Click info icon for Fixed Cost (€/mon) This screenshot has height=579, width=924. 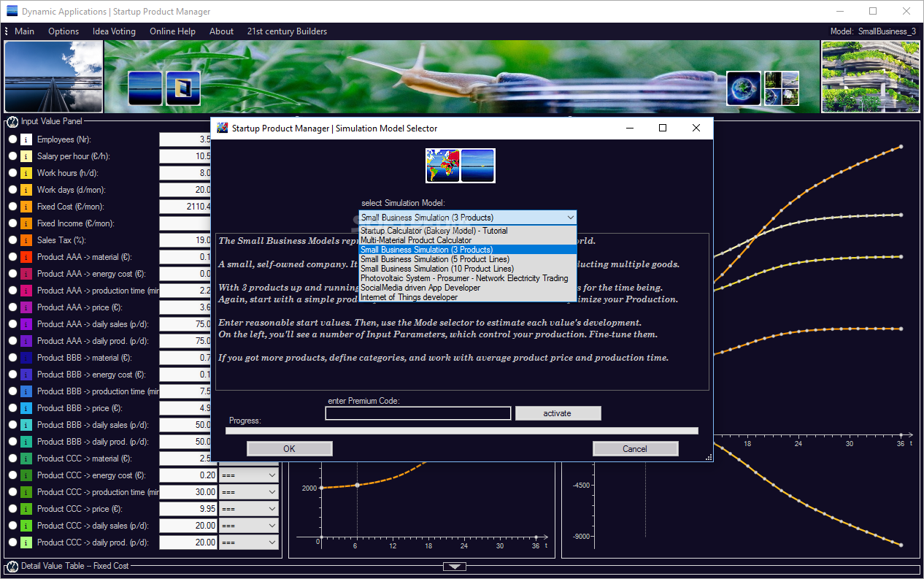point(26,207)
